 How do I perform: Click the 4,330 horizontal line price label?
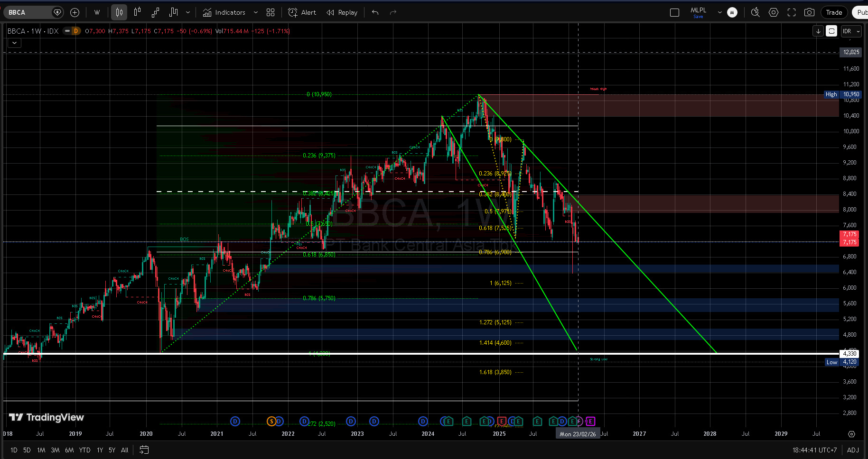point(849,354)
